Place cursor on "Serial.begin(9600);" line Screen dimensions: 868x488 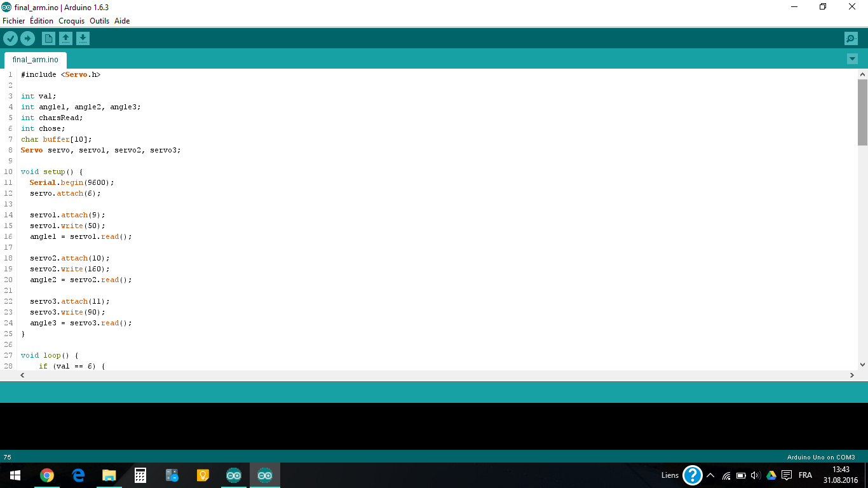pos(72,182)
